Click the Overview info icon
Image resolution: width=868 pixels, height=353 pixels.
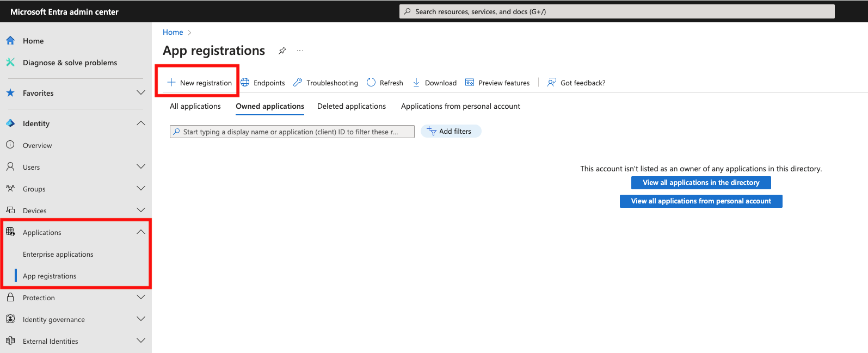[10, 145]
